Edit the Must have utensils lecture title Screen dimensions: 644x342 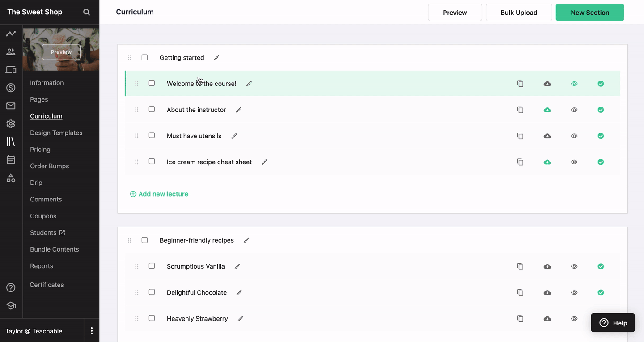(234, 136)
